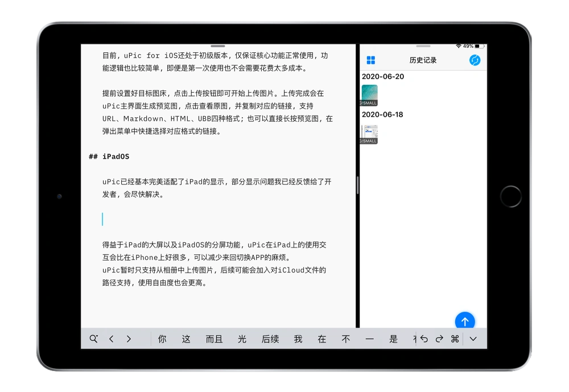Click the ## iPadOS heading
Viewport: 569px width, 392px height.
(109, 156)
